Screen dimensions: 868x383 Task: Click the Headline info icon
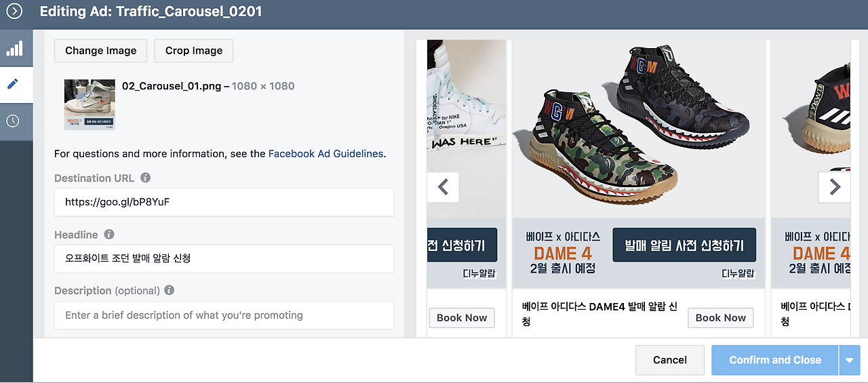click(x=108, y=235)
